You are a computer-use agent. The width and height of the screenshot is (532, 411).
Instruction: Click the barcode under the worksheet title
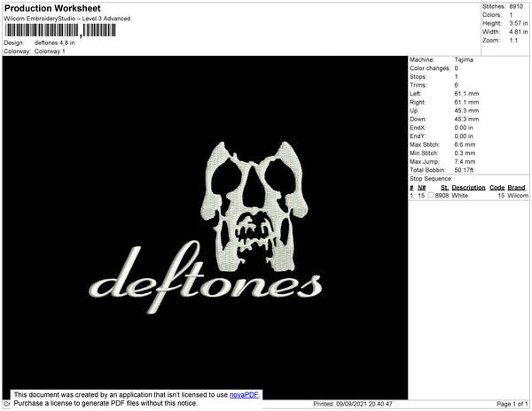(60, 30)
